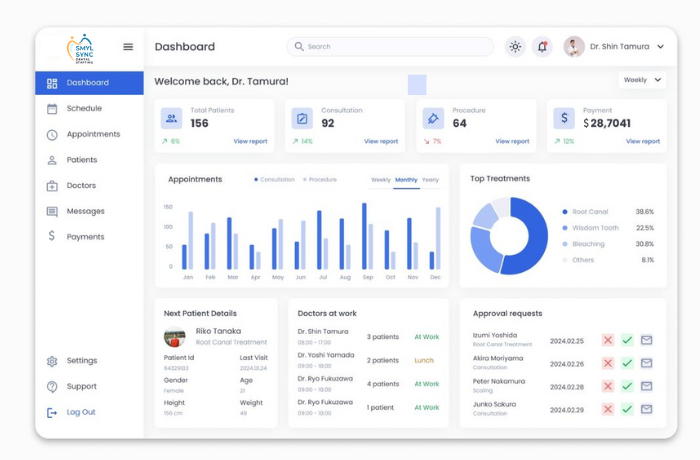This screenshot has height=460, width=700.
Task: Send a message to Peter Nakamura via the envelope icon
Action: coord(646,386)
